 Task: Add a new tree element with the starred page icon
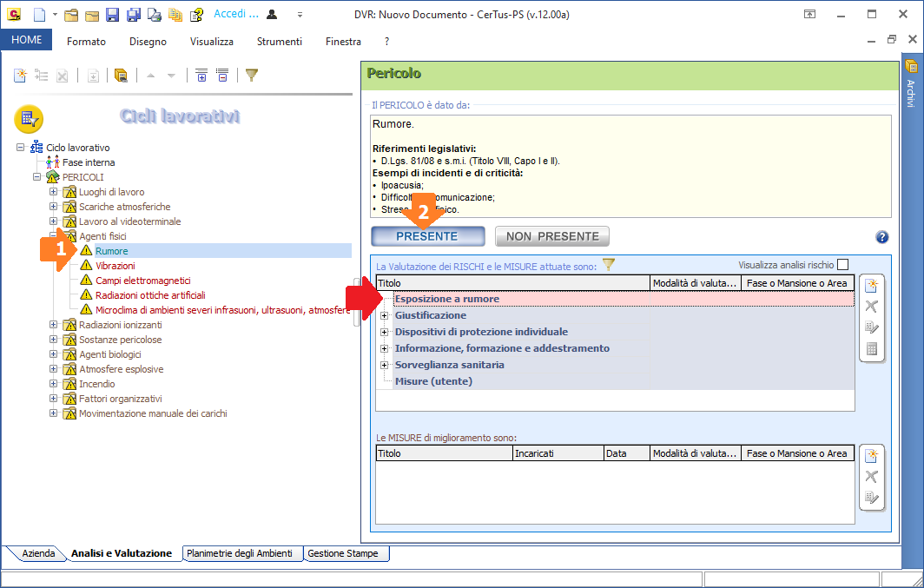[x=20, y=75]
